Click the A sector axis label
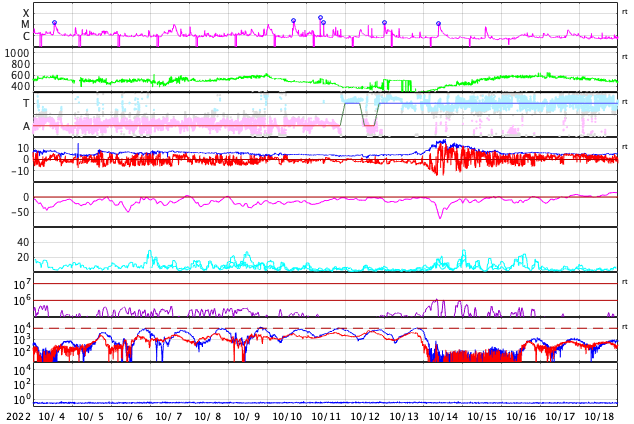Viewport: 634px width, 424px height. click(26, 127)
